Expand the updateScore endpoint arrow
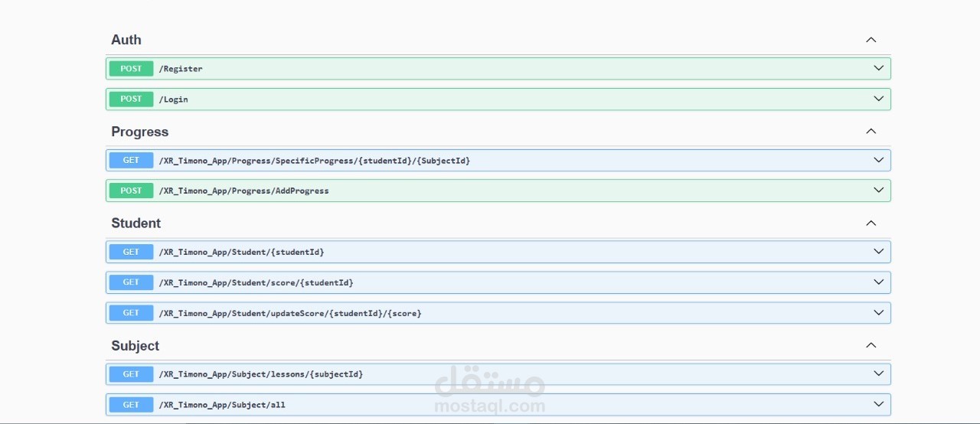Screen dimensions: 980x424 click(879, 312)
